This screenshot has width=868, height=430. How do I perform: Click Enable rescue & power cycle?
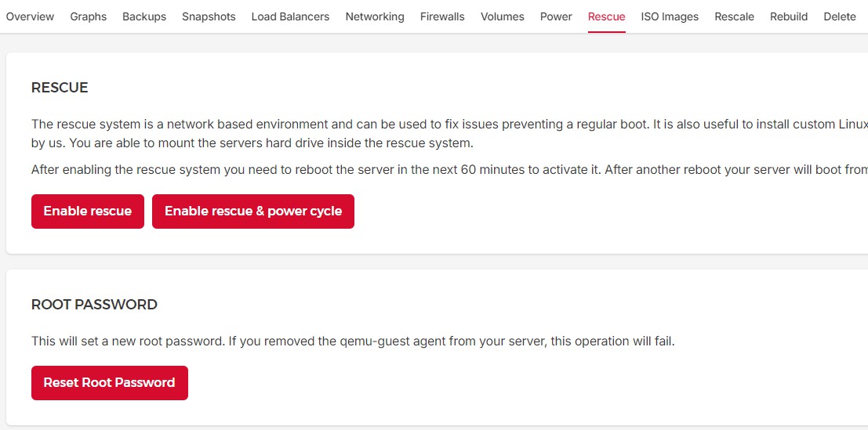click(252, 211)
